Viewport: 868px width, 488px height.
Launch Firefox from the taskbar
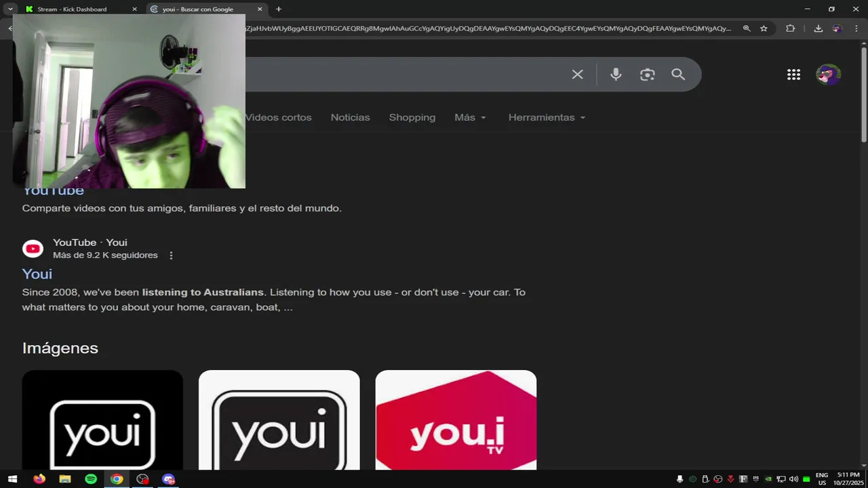39,479
